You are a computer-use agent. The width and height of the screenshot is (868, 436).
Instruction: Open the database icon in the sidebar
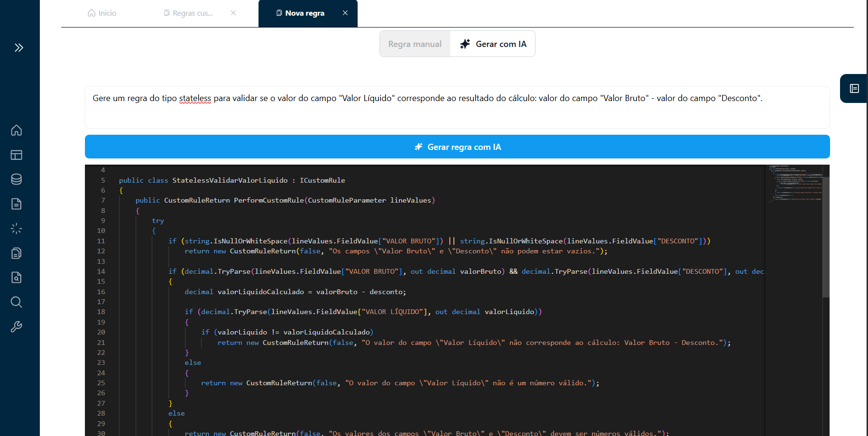[16, 179]
